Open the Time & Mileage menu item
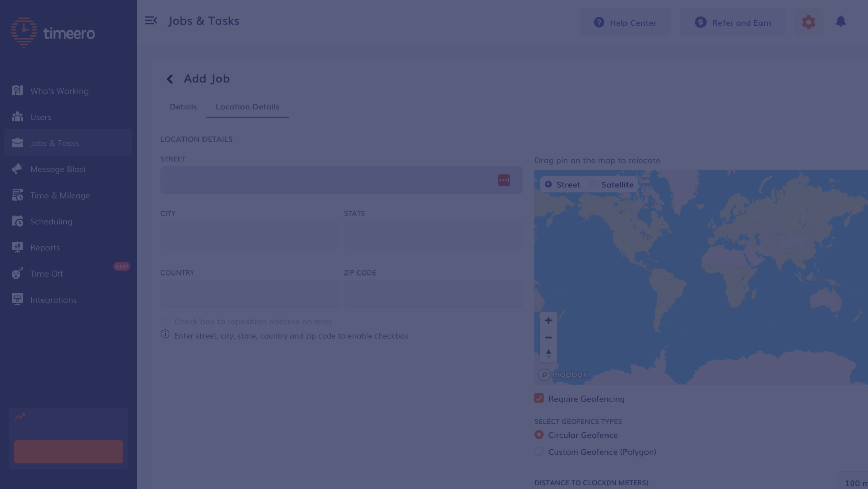Viewport: 868px width, 489px height. (x=60, y=195)
